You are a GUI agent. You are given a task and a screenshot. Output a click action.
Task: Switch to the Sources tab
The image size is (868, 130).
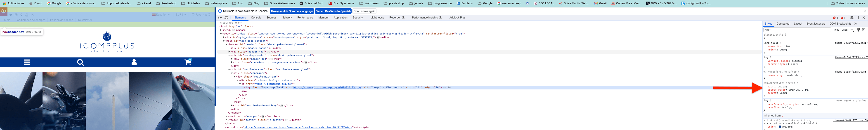coord(271,18)
